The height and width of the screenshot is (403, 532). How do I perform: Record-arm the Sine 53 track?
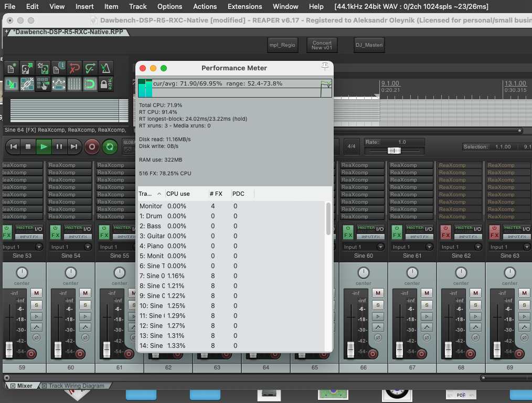pyautogui.click(x=31, y=354)
